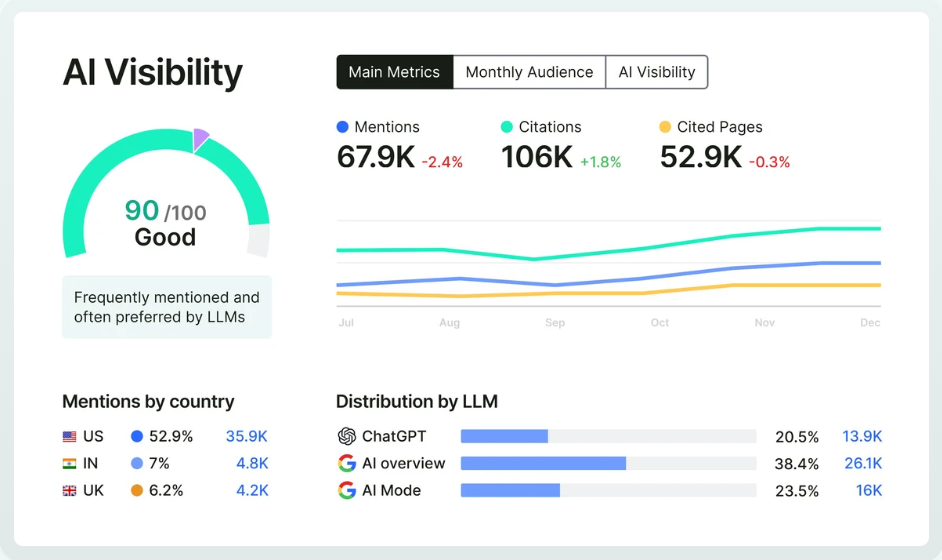Click the Sep label on chart axis

555,323
